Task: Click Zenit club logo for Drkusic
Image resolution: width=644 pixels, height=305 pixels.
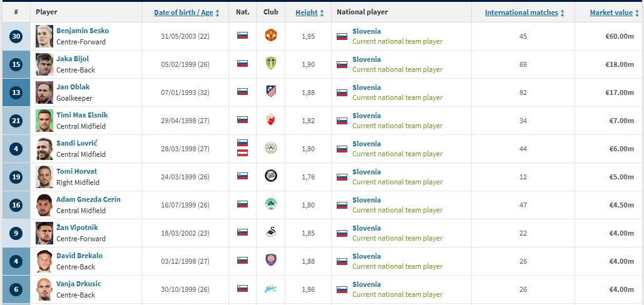Action: click(x=270, y=289)
